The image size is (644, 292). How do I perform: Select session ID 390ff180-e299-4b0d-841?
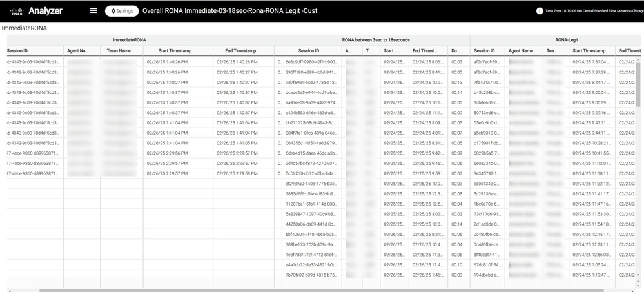coord(311,72)
